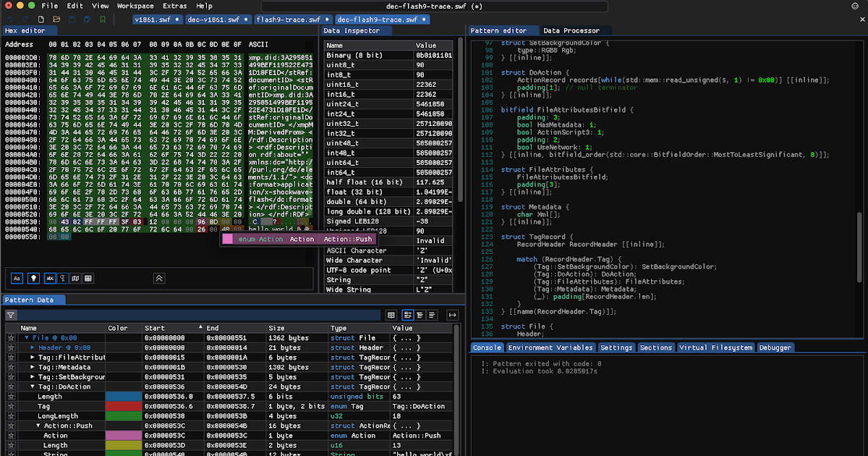Collapse the Tag::DoAction node
This screenshot has height=456, width=868.
point(32,387)
